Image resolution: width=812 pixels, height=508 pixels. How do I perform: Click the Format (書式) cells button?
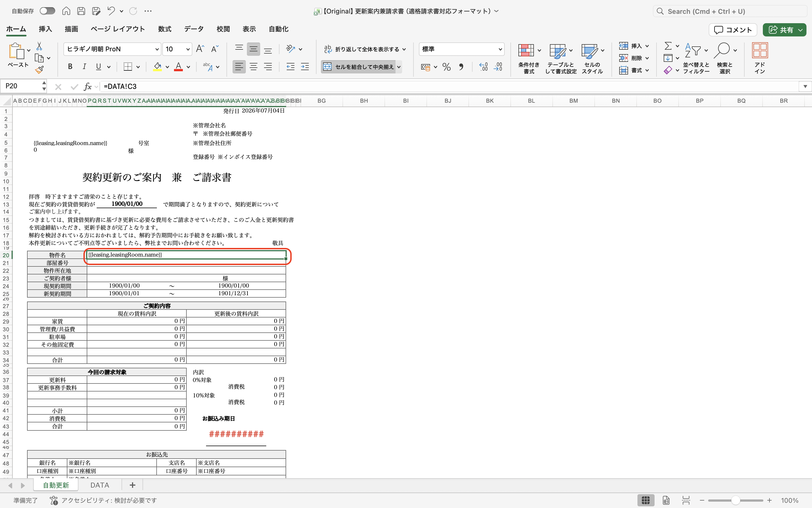(634, 70)
